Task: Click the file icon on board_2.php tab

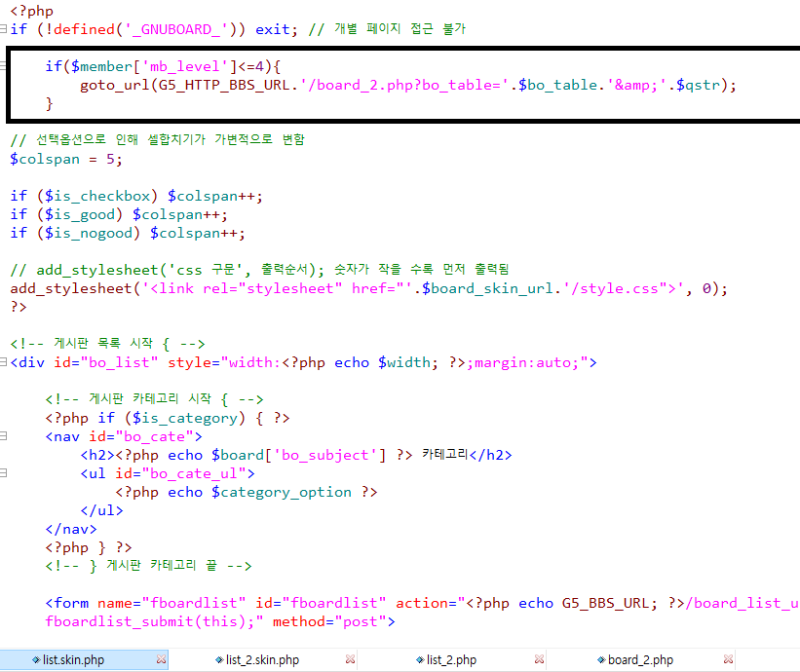Action: [x=600, y=660]
